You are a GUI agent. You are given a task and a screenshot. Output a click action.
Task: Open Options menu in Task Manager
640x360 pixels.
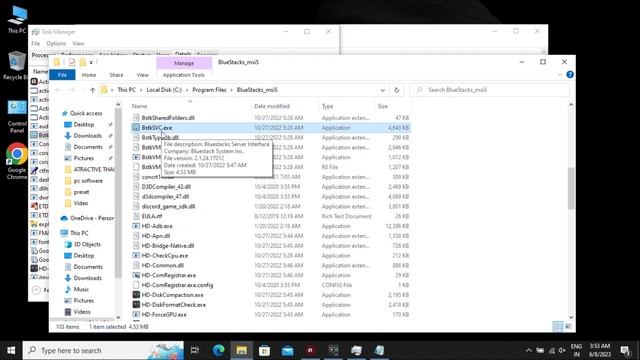pyautogui.click(x=56, y=43)
